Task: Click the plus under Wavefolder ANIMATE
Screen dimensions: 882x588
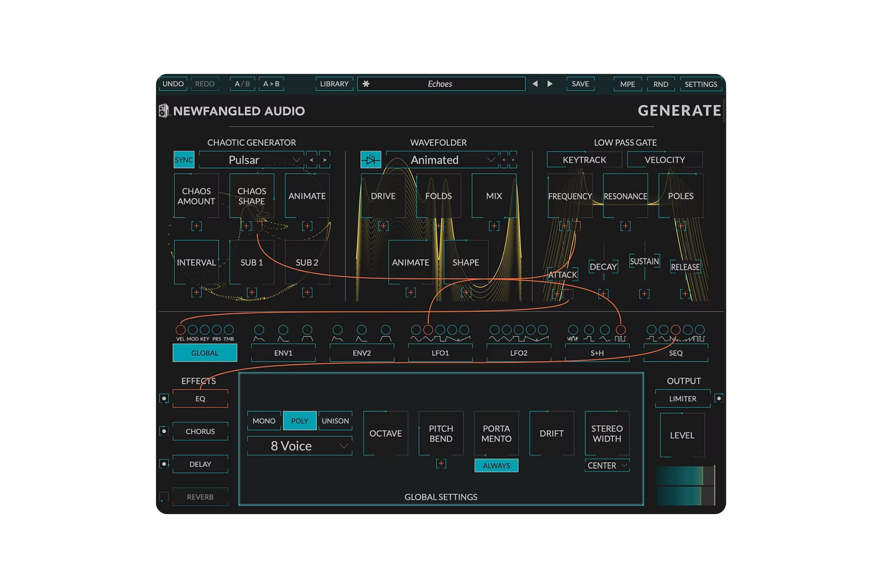Action: (x=411, y=292)
